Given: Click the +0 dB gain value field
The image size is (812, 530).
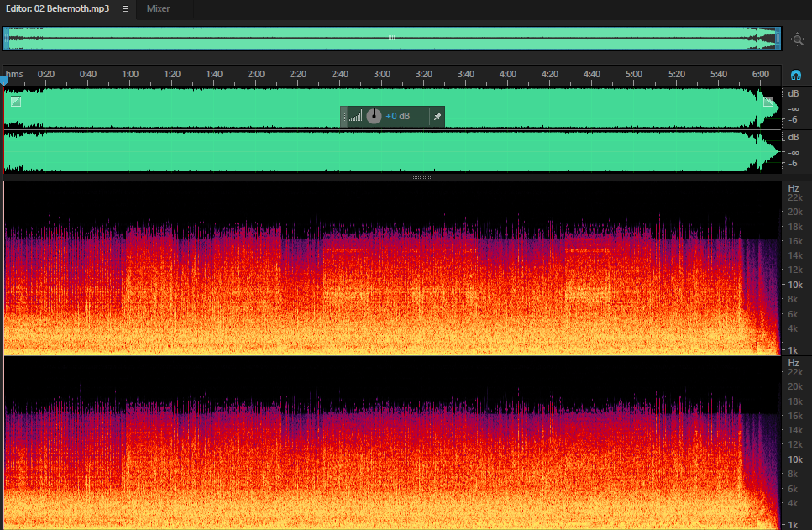Looking at the screenshot, I should pyautogui.click(x=398, y=116).
